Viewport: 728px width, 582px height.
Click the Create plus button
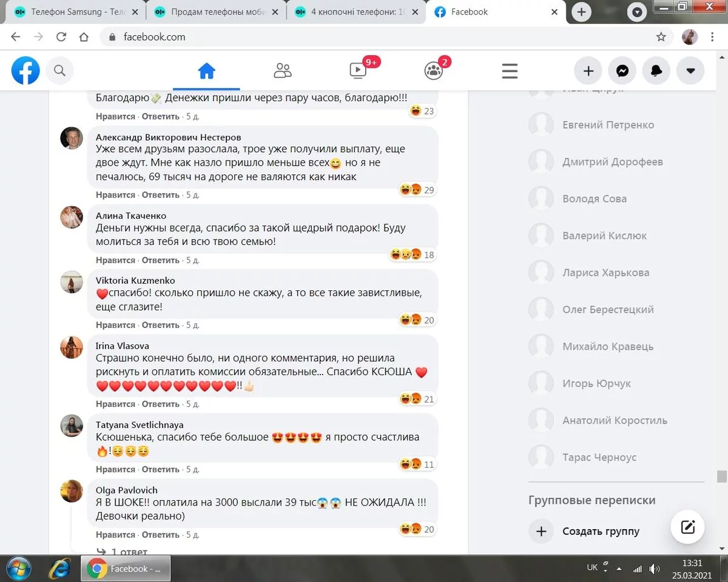[x=588, y=71]
